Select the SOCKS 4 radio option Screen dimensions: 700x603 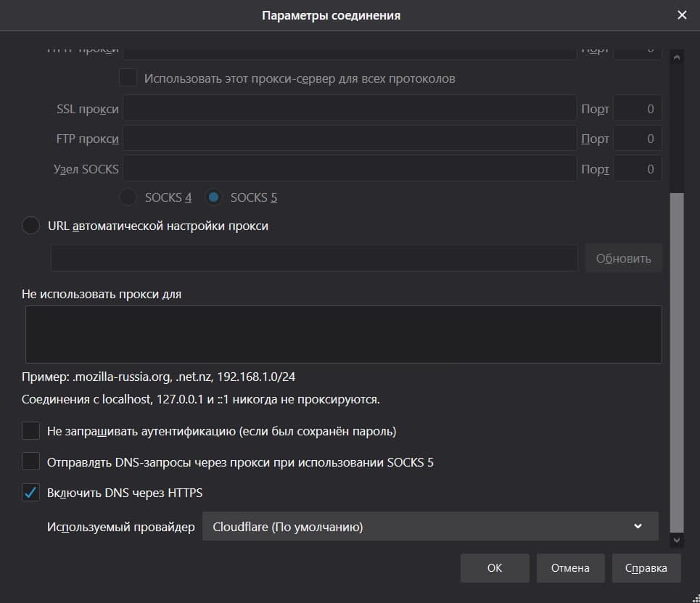128,197
